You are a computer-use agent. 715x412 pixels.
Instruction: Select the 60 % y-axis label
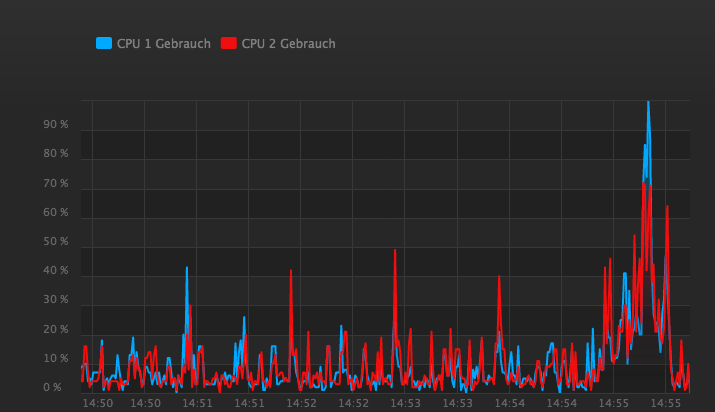click(x=56, y=213)
